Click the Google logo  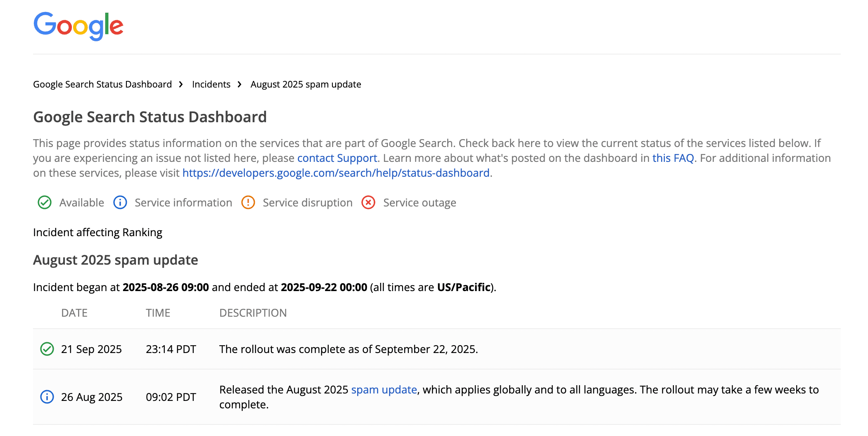[x=78, y=26]
